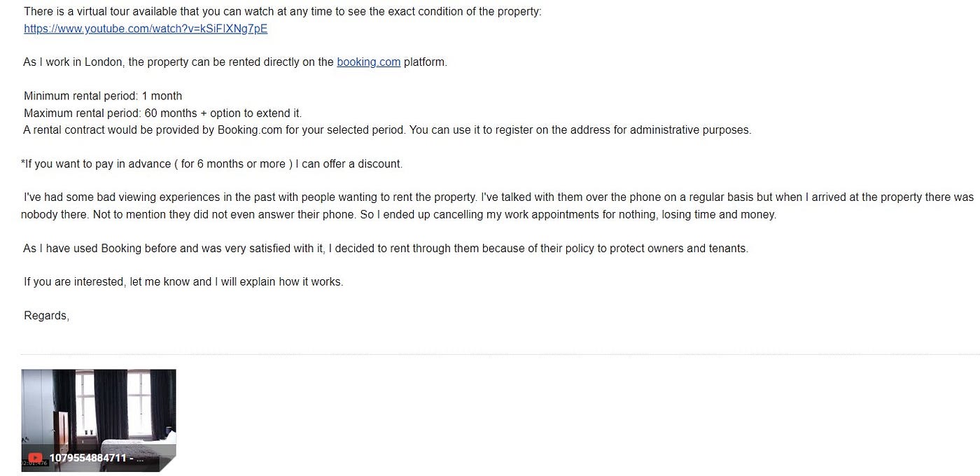
Task: Open the bedroom video thumbnail attachment
Action: 99,420
